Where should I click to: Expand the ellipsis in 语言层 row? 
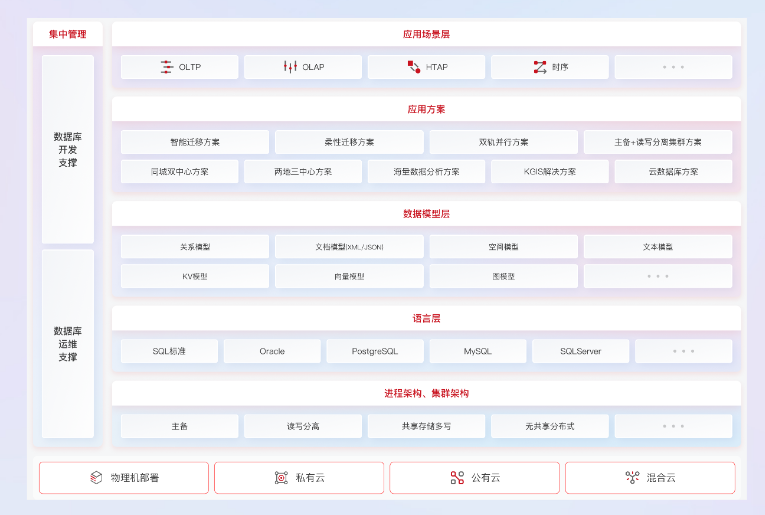pyautogui.click(x=683, y=351)
